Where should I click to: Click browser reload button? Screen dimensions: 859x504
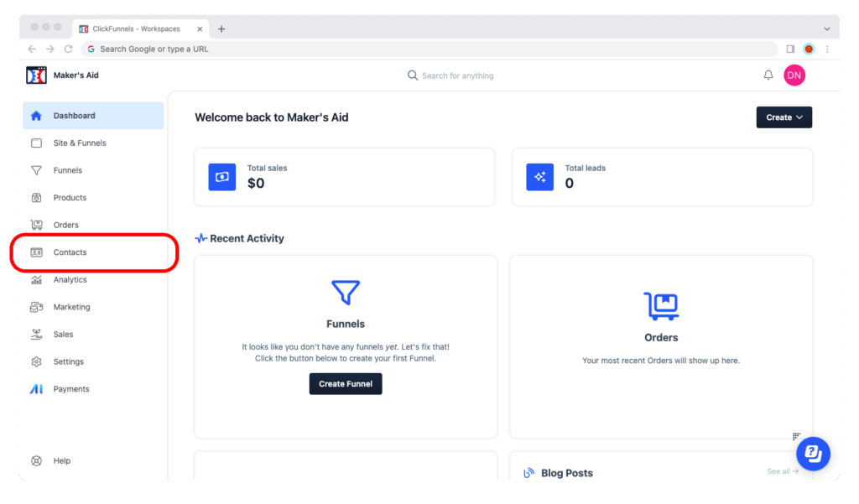pos(69,49)
